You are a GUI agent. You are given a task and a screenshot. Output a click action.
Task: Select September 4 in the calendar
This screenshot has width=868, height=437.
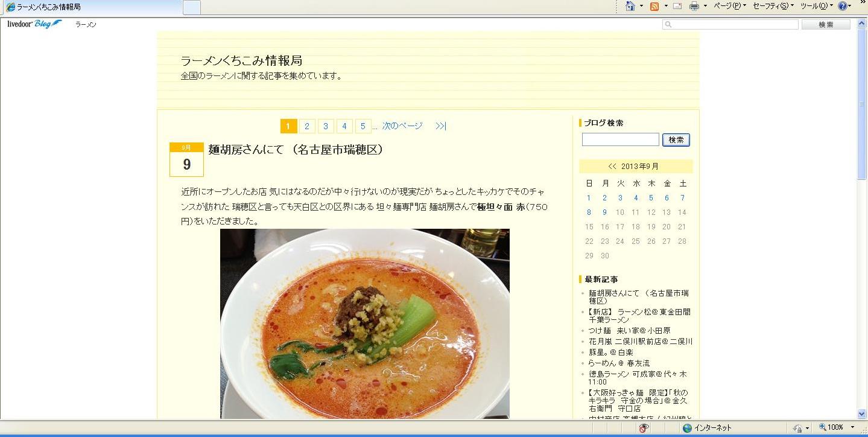pos(636,198)
